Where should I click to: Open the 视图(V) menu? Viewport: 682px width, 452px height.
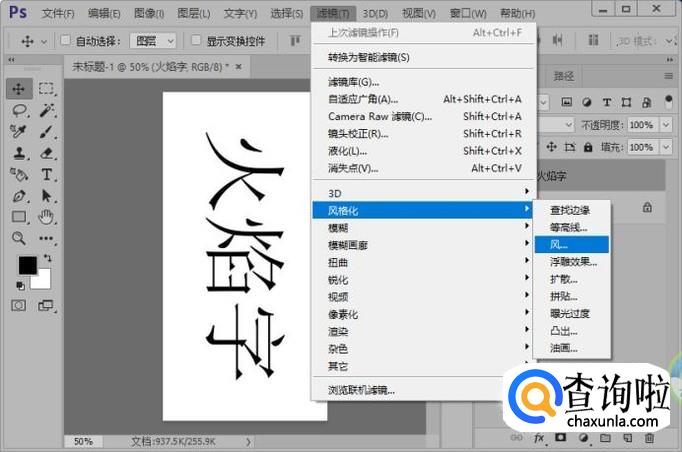point(419,13)
